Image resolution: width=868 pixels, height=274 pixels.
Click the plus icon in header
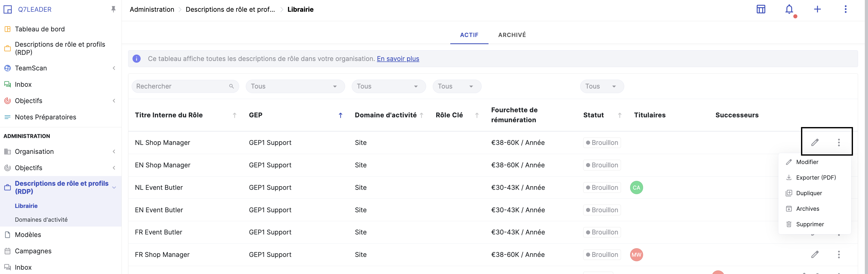coord(817,9)
